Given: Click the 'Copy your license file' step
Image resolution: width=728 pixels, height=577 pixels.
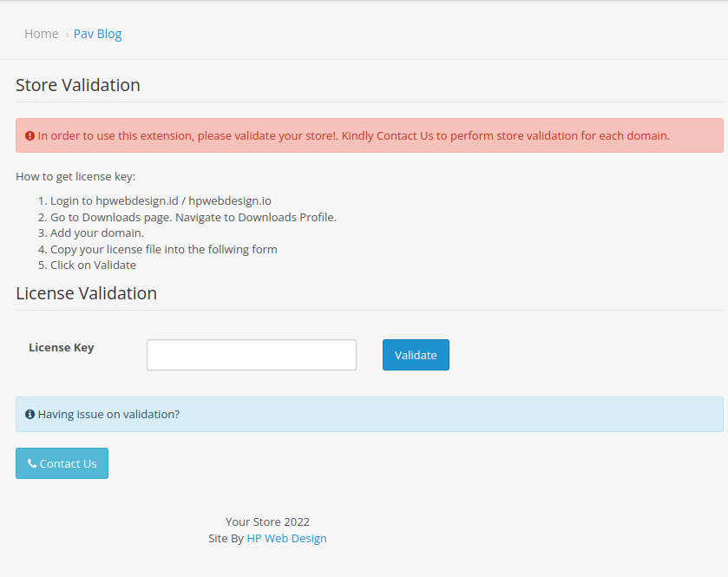Looking at the screenshot, I should click(163, 249).
